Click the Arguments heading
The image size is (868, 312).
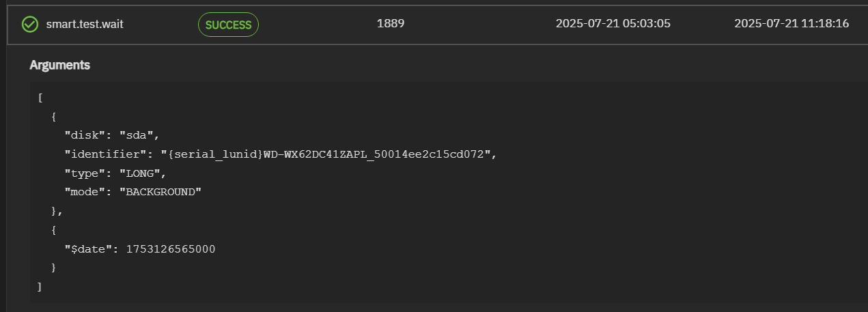(x=60, y=66)
